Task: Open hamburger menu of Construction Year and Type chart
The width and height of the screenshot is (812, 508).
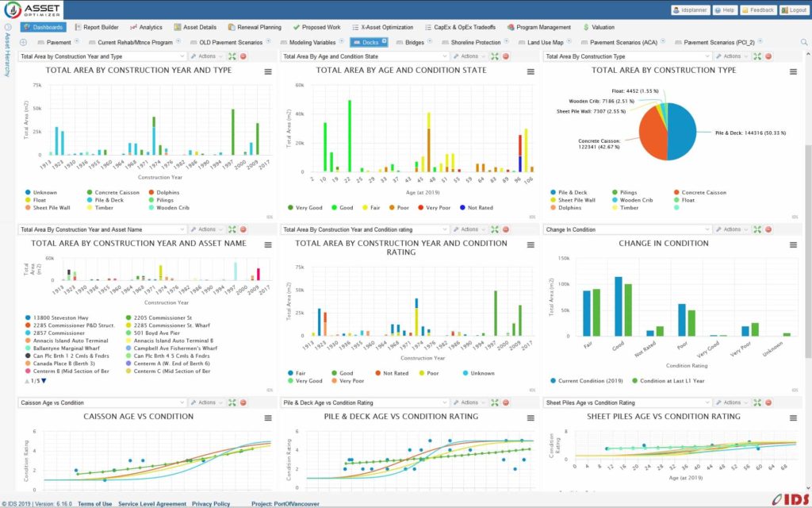Action: [268, 72]
